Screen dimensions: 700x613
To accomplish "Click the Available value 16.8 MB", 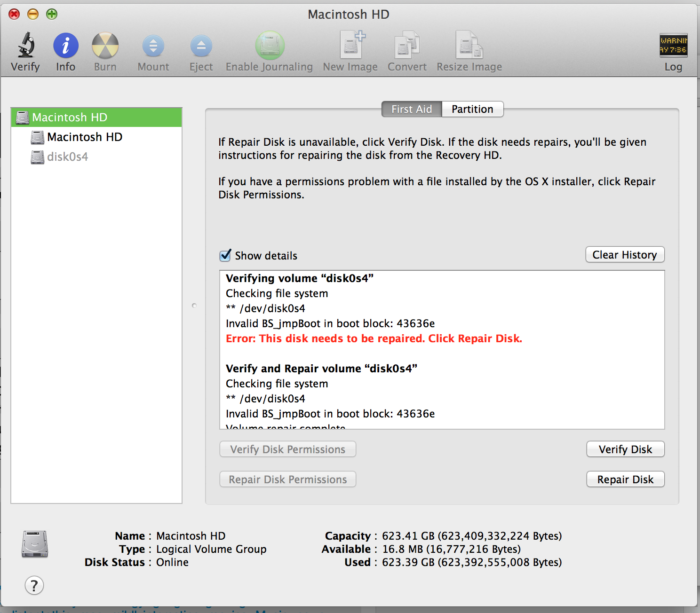I will pyautogui.click(x=451, y=549).
